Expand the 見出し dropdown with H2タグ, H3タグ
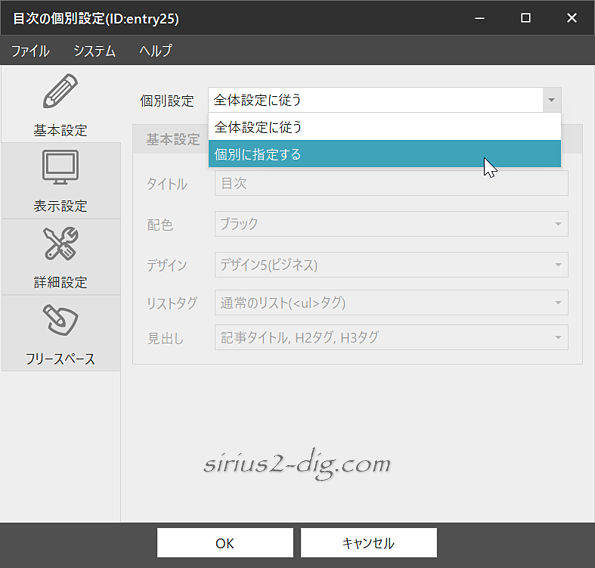 [391, 337]
